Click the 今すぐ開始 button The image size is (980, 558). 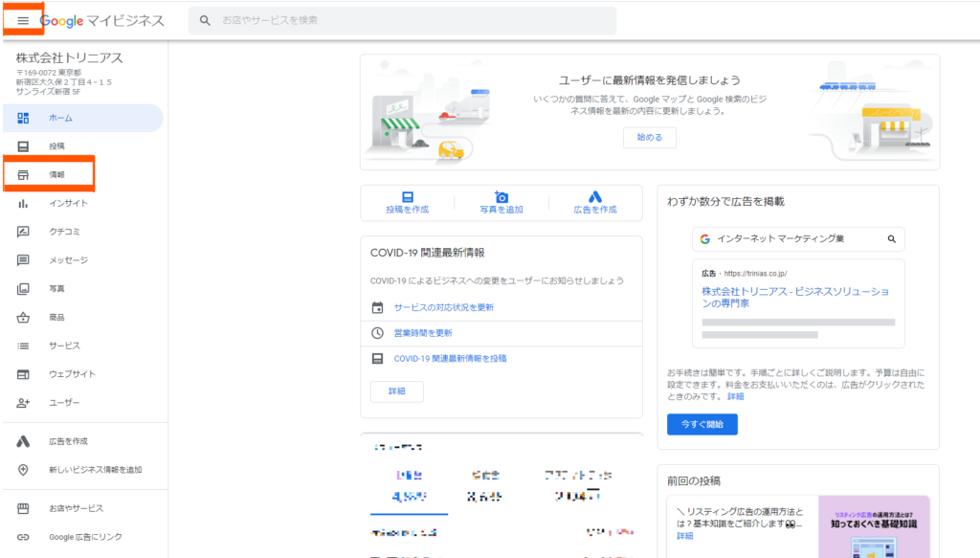point(702,424)
